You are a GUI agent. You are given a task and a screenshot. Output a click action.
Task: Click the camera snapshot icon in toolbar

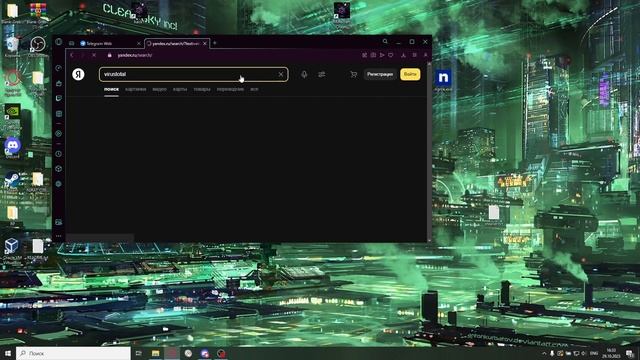[x=373, y=55]
